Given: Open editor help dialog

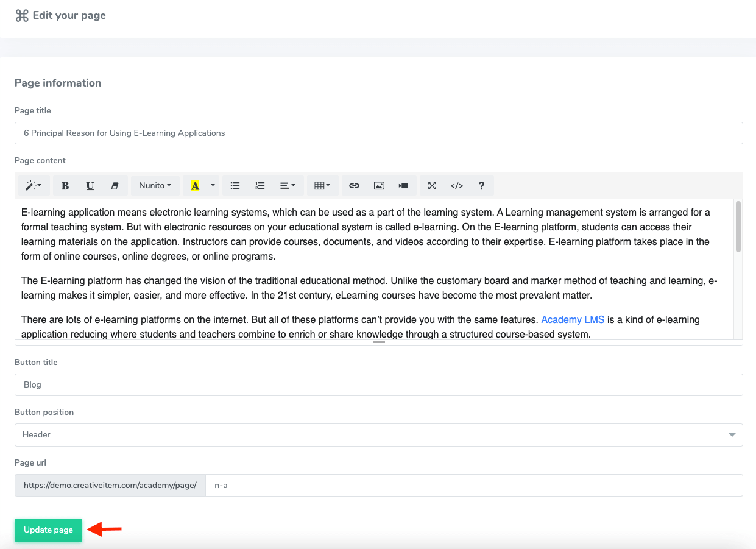Looking at the screenshot, I should click(x=481, y=186).
